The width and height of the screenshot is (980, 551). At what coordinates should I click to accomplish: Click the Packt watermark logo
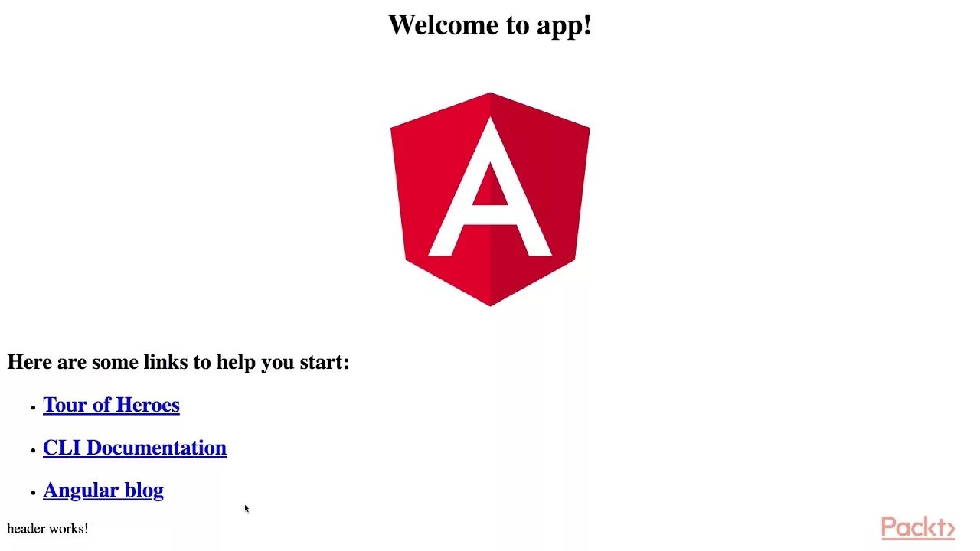(x=918, y=528)
